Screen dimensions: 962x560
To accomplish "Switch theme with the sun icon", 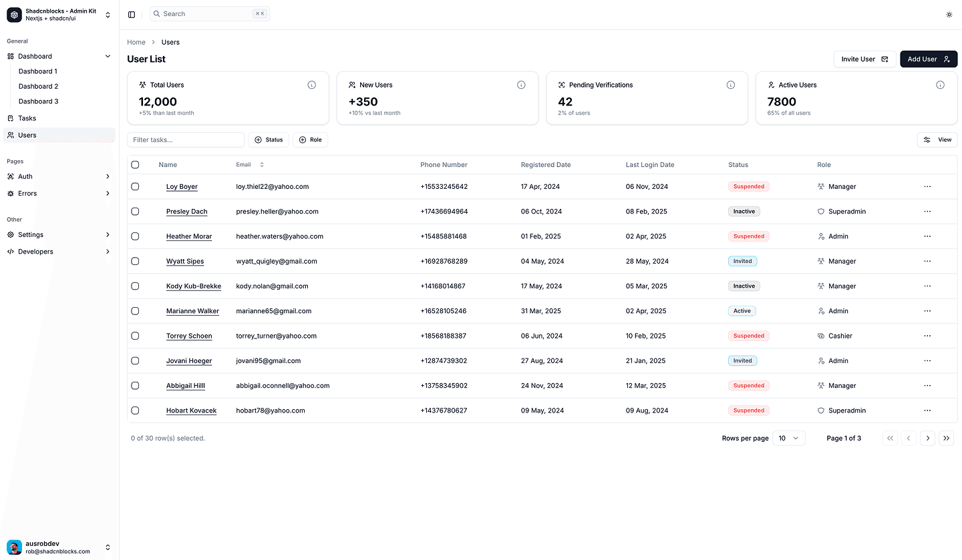I will pyautogui.click(x=949, y=14).
